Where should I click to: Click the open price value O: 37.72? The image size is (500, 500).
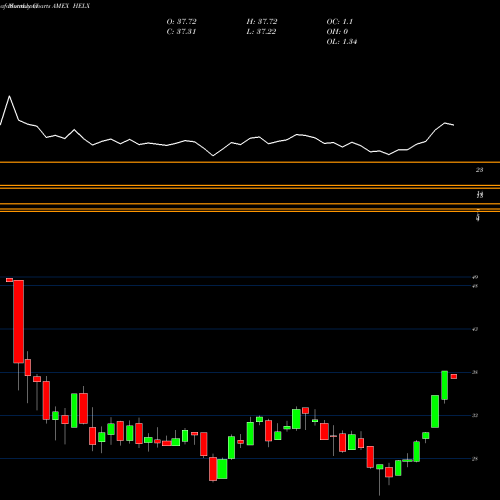(x=181, y=22)
